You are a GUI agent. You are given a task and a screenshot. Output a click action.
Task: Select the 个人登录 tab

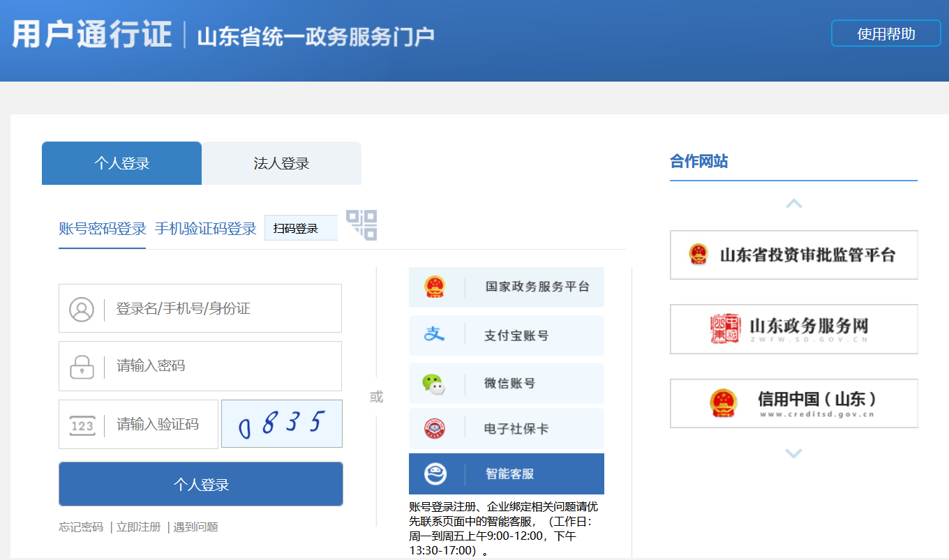pyautogui.click(x=122, y=164)
